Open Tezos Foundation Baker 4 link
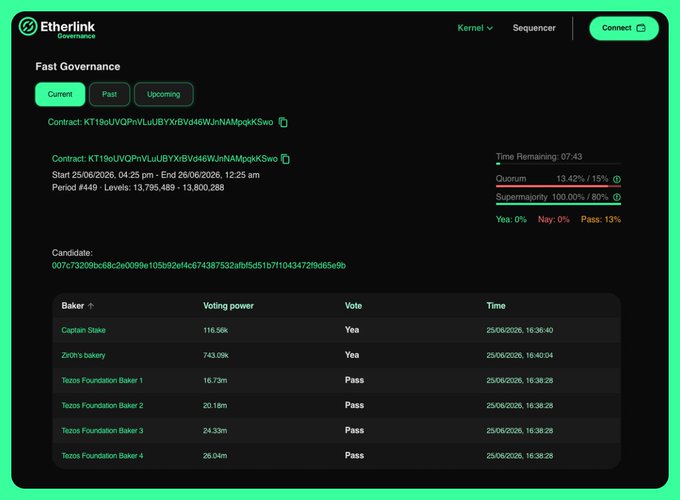The width and height of the screenshot is (680, 500). 102,456
